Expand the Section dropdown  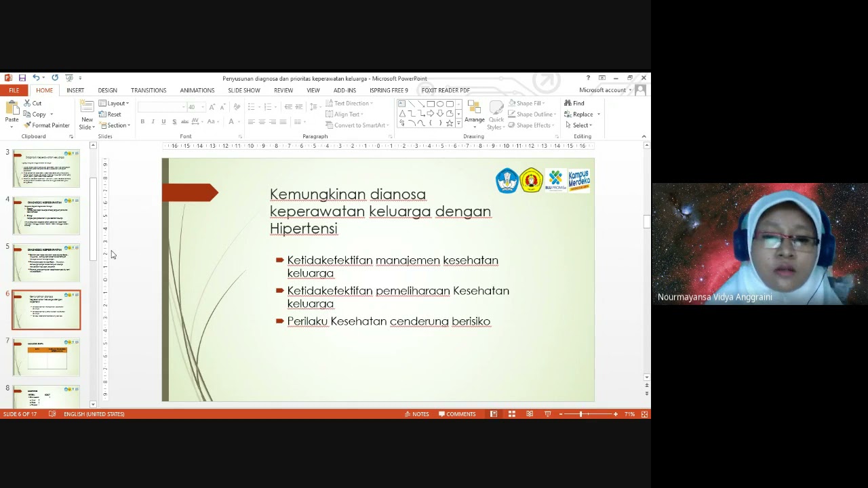[x=115, y=125]
